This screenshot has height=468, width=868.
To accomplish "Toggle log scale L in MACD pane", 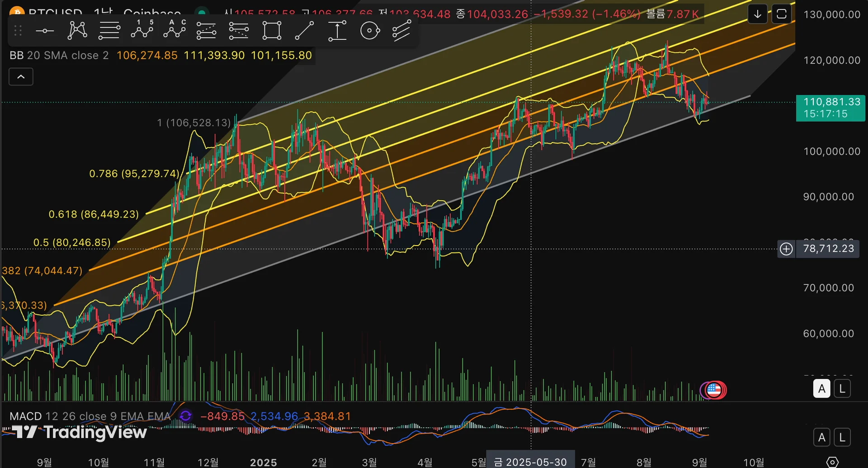I will [x=842, y=437].
